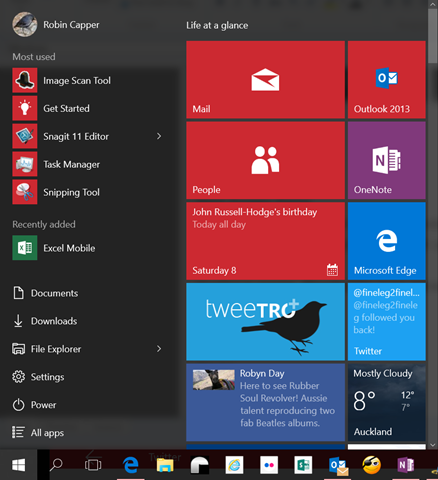Viewport: 438px width, 480px height.
Task: Click the Recently added heading
Action: [x=44, y=224]
